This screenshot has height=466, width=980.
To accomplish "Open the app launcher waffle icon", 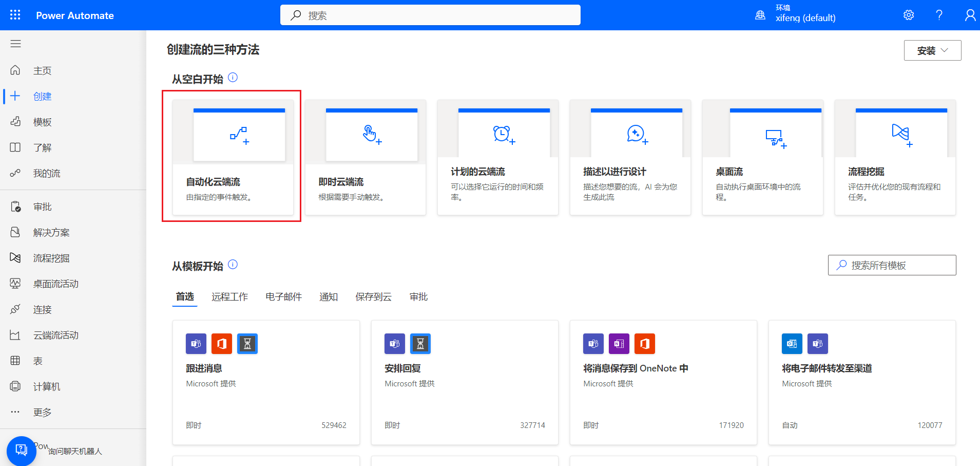I will tap(15, 15).
